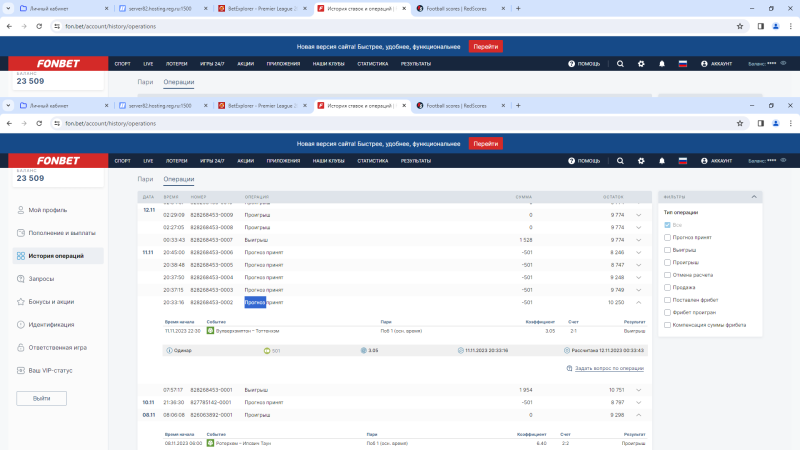Click the Запросы sidebar icon

[20, 278]
